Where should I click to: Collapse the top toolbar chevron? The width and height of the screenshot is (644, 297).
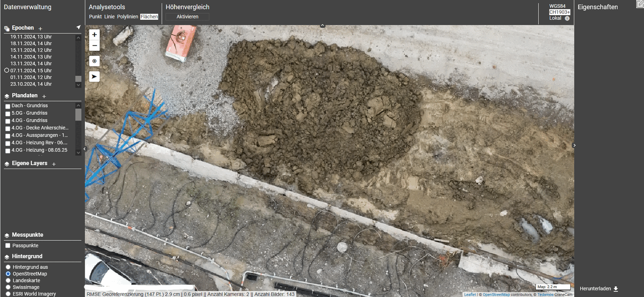(322, 26)
